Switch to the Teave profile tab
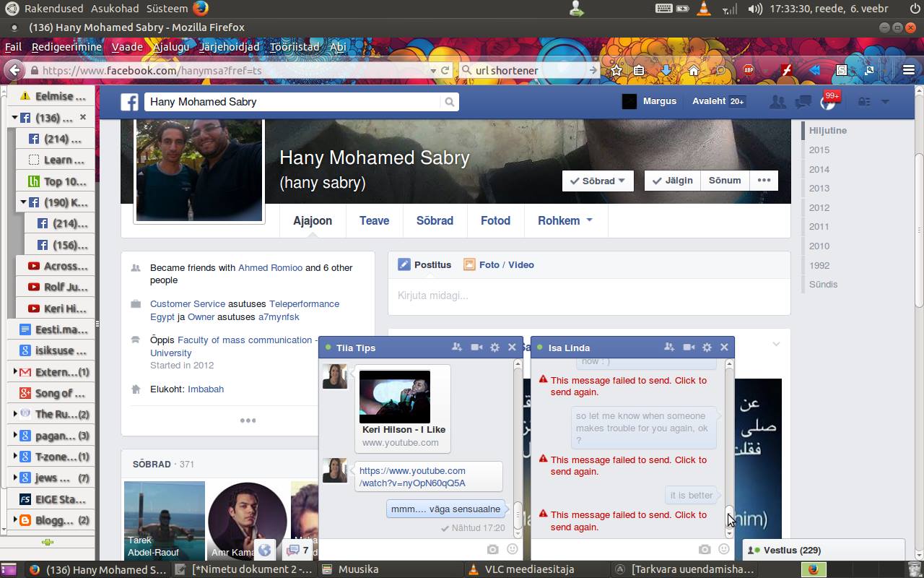The width and height of the screenshot is (924, 578). coord(374,220)
